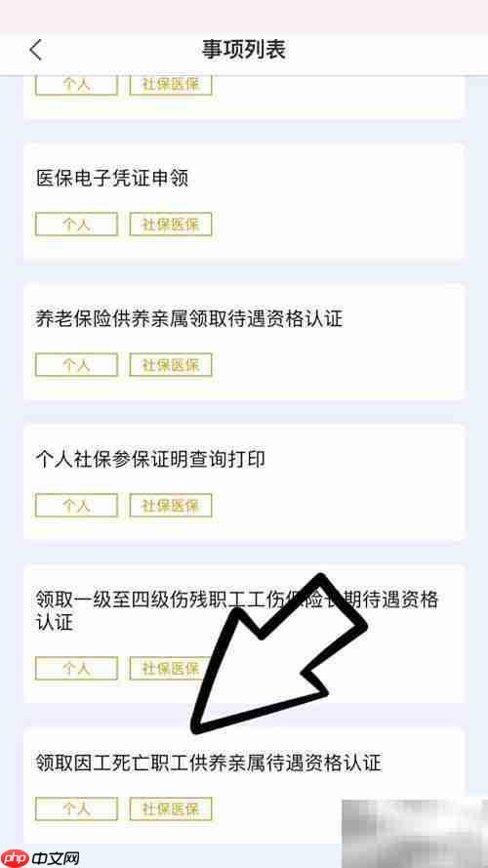Tap the back arrow icon

tap(36, 51)
